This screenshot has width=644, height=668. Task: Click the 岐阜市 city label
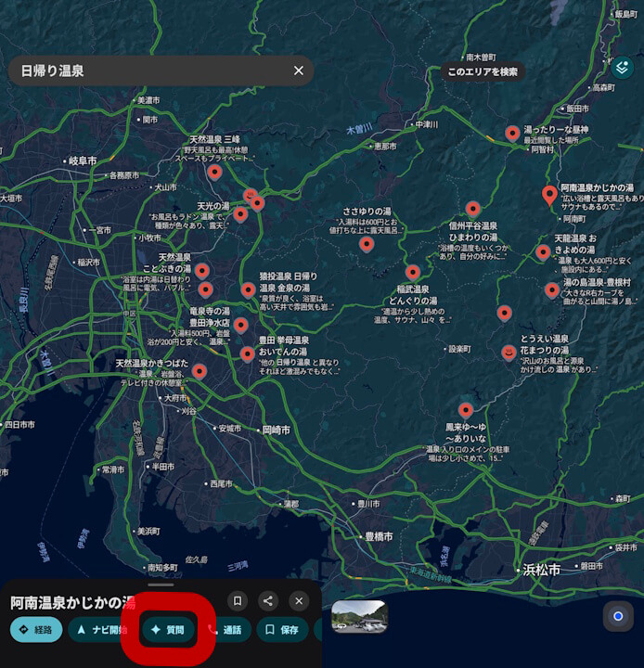[83, 161]
